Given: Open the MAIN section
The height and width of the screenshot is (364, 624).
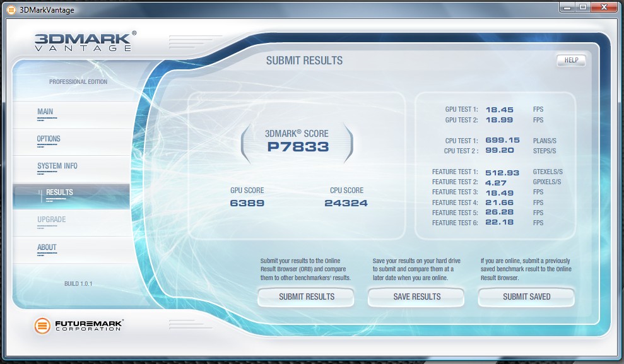Looking at the screenshot, I should click(x=72, y=115).
